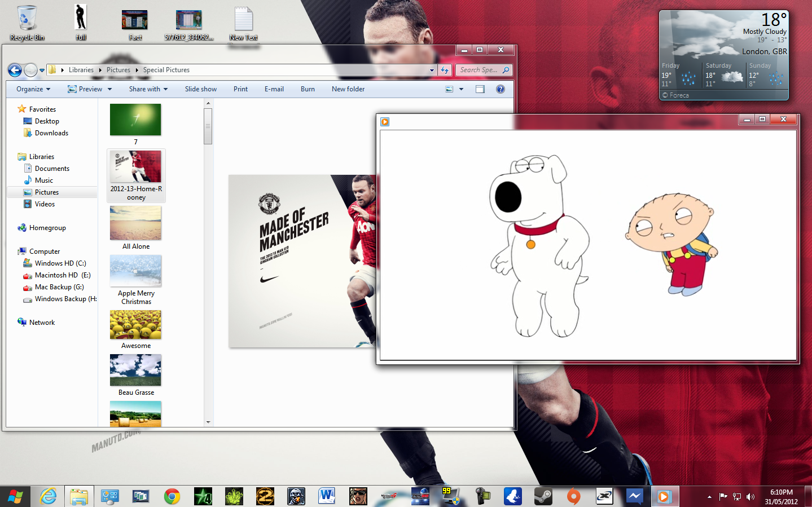The image size is (812, 507).
Task: Open Videos library
Action: click(45, 204)
